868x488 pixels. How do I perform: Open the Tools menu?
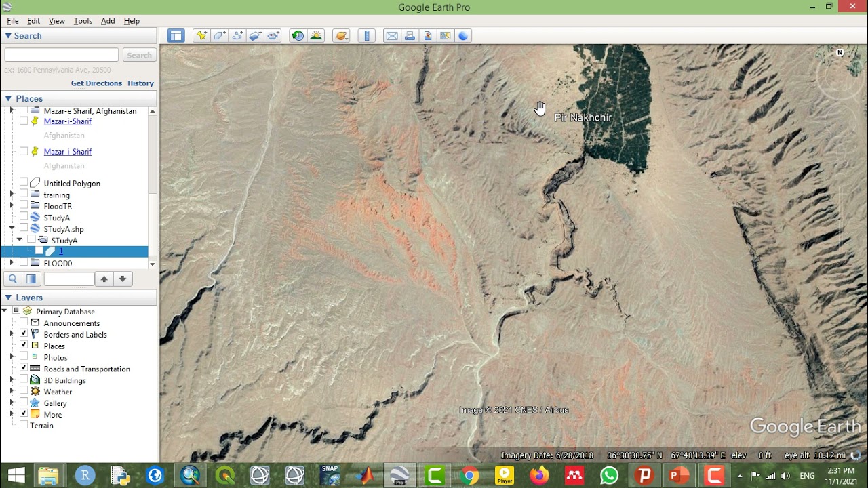pyautogui.click(x=83, y=21)
